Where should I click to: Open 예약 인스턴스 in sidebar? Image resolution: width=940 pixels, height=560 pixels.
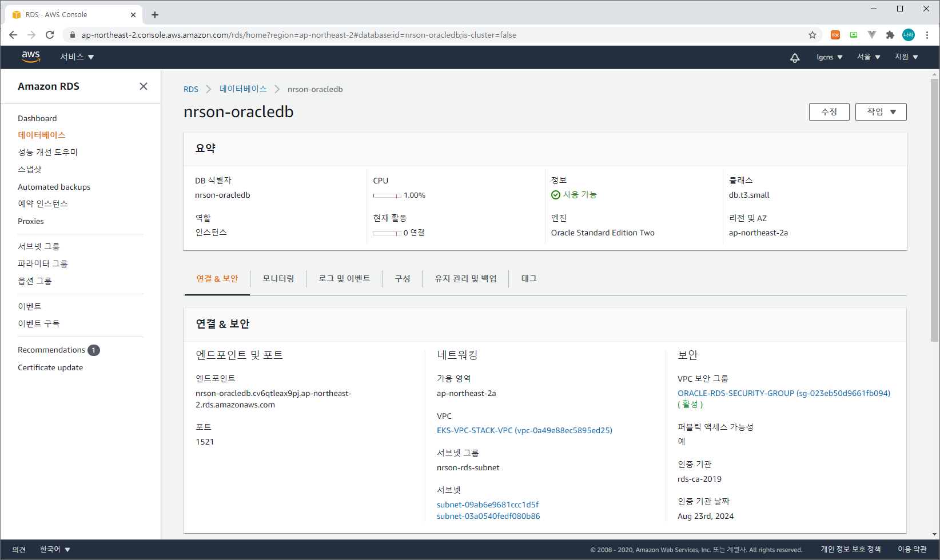click(x=43, y=204)
